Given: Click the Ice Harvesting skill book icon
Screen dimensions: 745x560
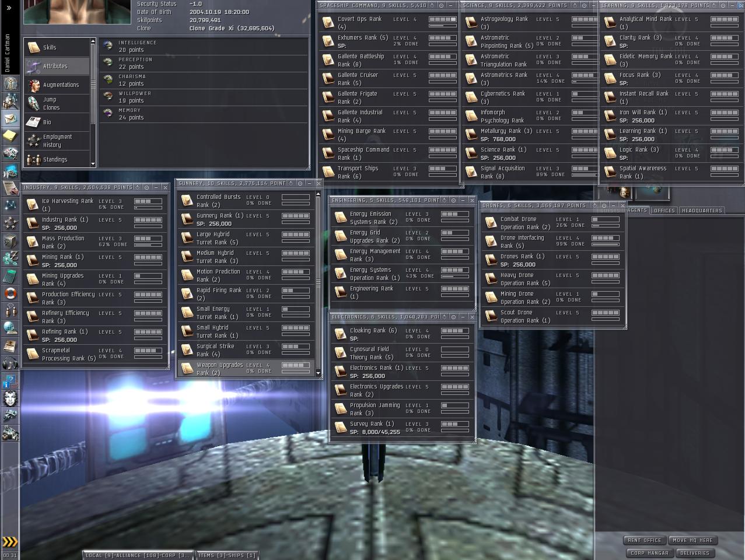Looking at the screenshot, I should point(32,205).
